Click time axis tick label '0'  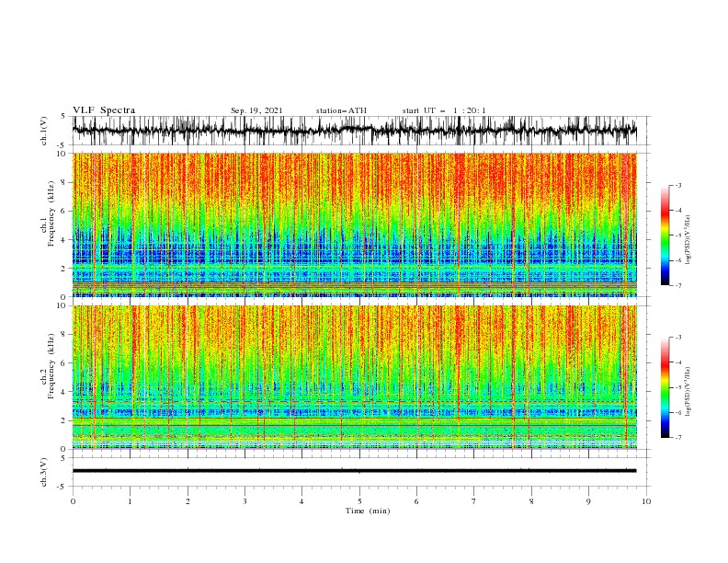(x=73, y=501)
